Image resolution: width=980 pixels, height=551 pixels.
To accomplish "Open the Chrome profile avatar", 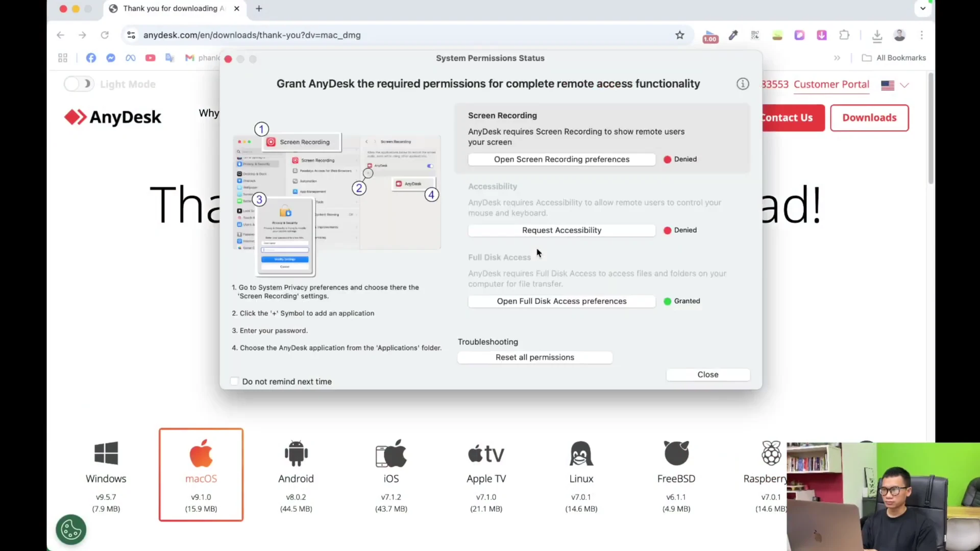I will 899,35.
